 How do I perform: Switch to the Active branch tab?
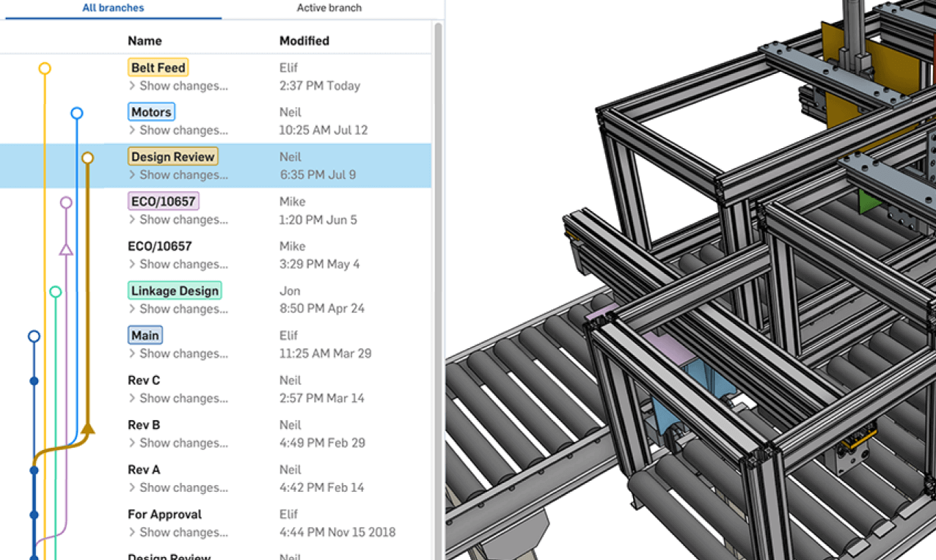(x=329, y=8)
